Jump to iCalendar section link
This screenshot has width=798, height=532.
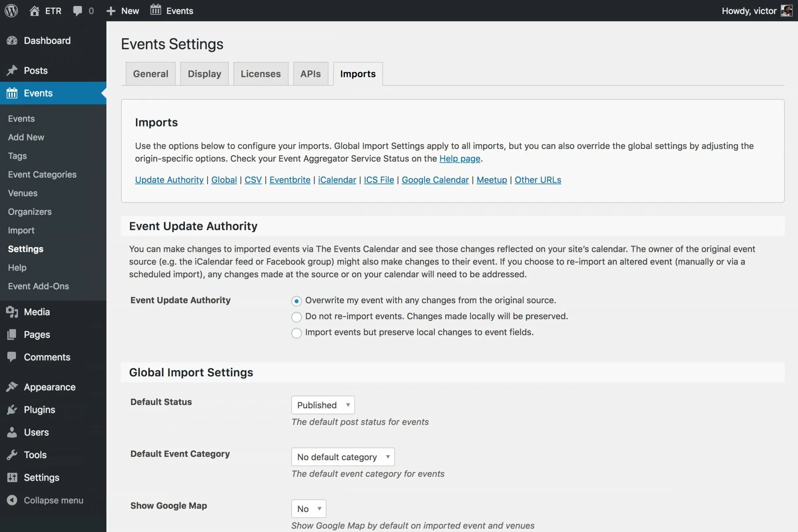point(337,180)
